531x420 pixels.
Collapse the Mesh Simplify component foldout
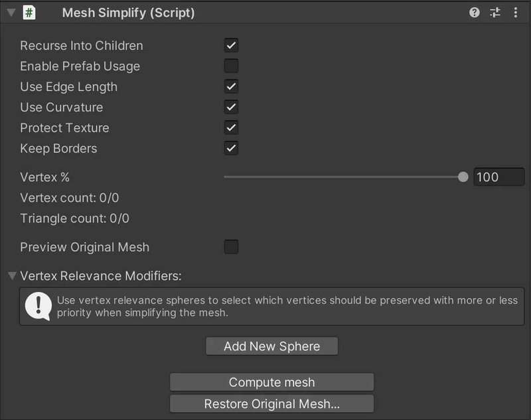click(x=11, y=13)
